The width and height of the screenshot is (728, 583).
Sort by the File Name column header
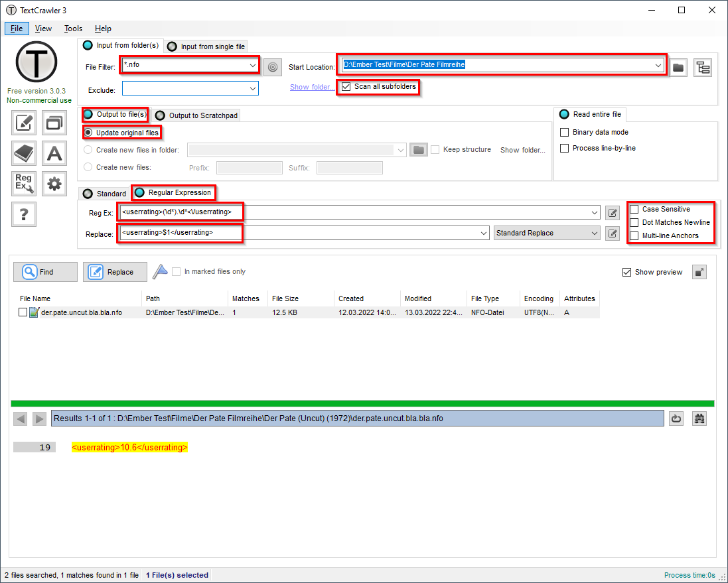pyautogui.click(x=79, y=298)
